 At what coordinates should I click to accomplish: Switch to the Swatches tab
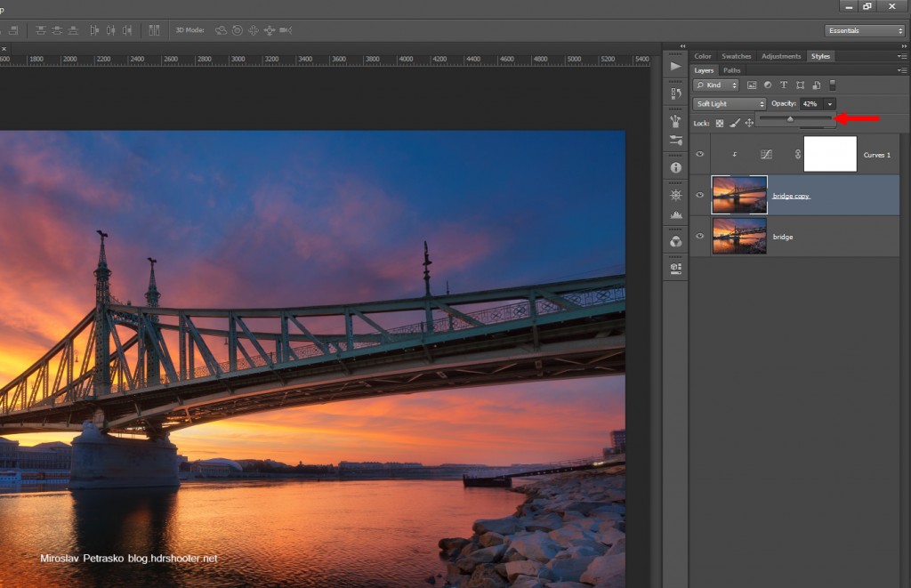(x=736, y=56)
